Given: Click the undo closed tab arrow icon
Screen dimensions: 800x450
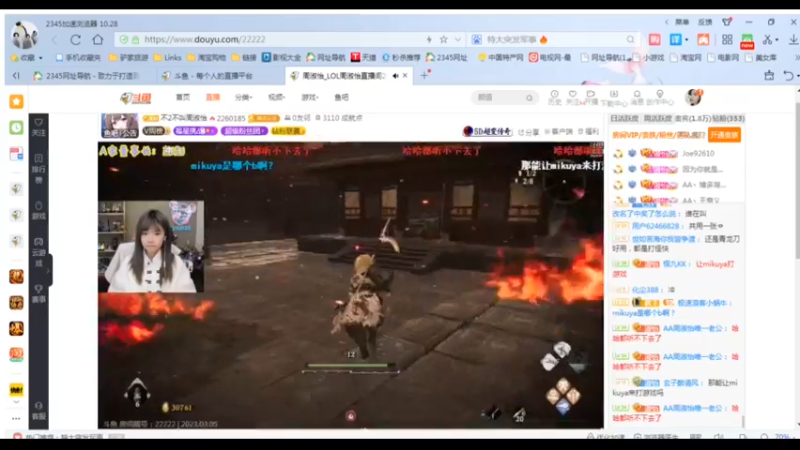Looking at the screenshot, I should pos(788,76).
